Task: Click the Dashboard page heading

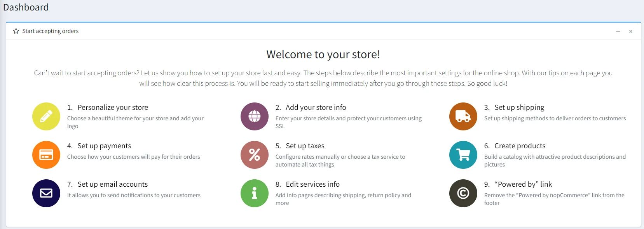Action: click(x=26, y=7)
